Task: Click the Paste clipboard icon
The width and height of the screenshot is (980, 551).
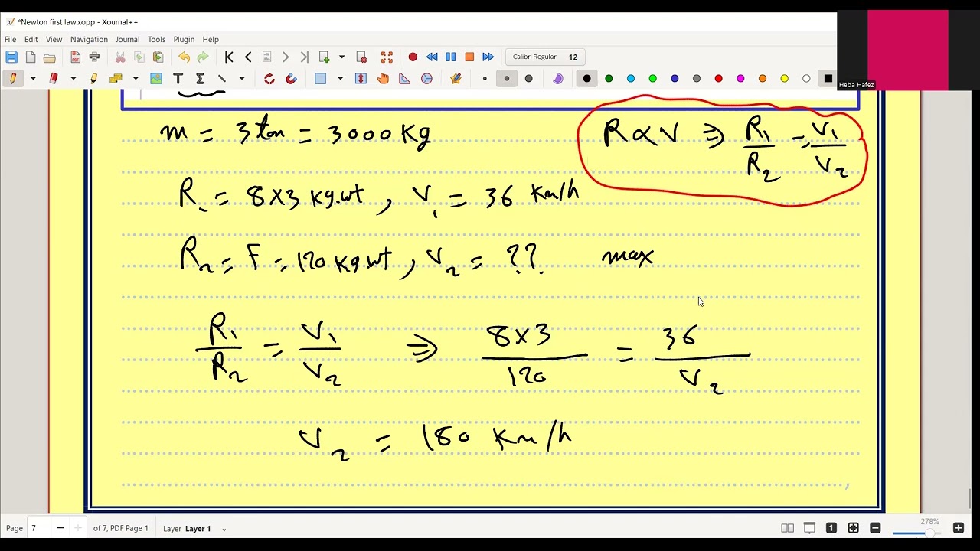Action: [158, 57]
